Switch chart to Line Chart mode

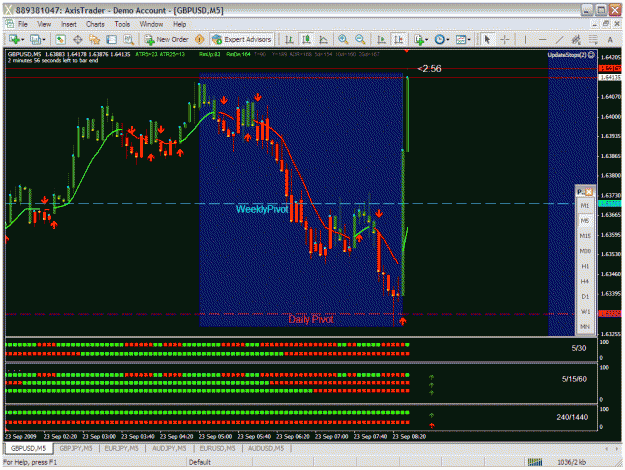pyautogui.click(x=323, y=39)
